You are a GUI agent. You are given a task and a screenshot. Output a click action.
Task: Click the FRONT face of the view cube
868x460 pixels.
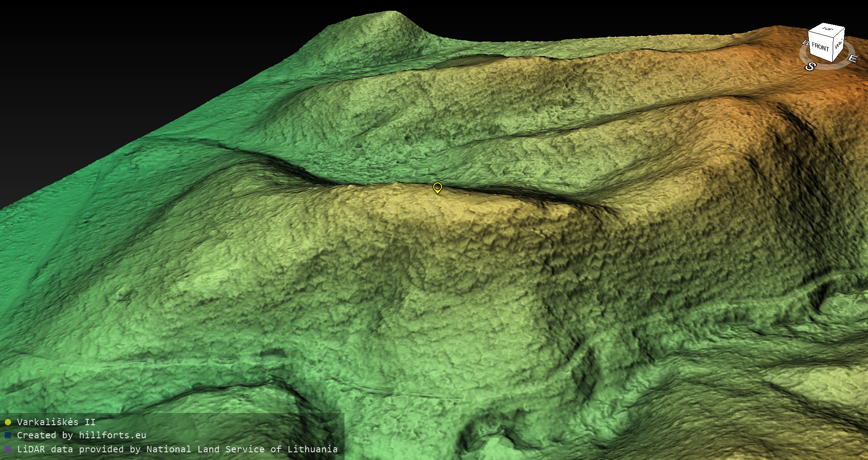click(820, 47)
